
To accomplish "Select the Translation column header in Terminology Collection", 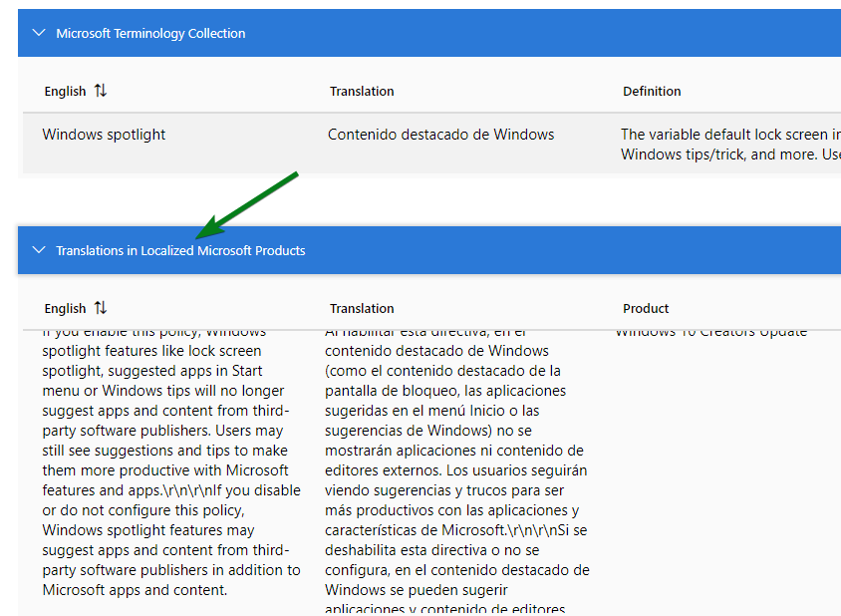I will click(362, 92).
